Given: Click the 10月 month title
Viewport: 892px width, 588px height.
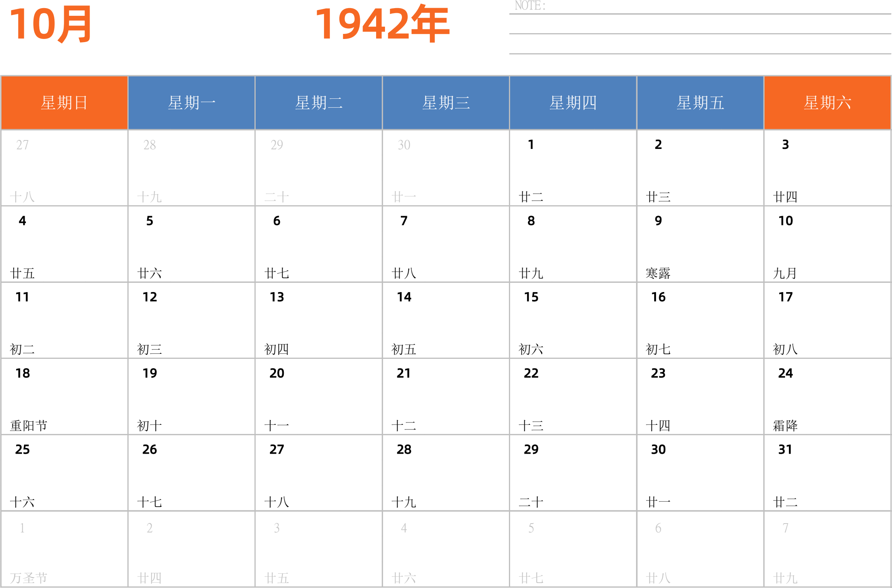Looking at the screenshot, I should point(51,25).
